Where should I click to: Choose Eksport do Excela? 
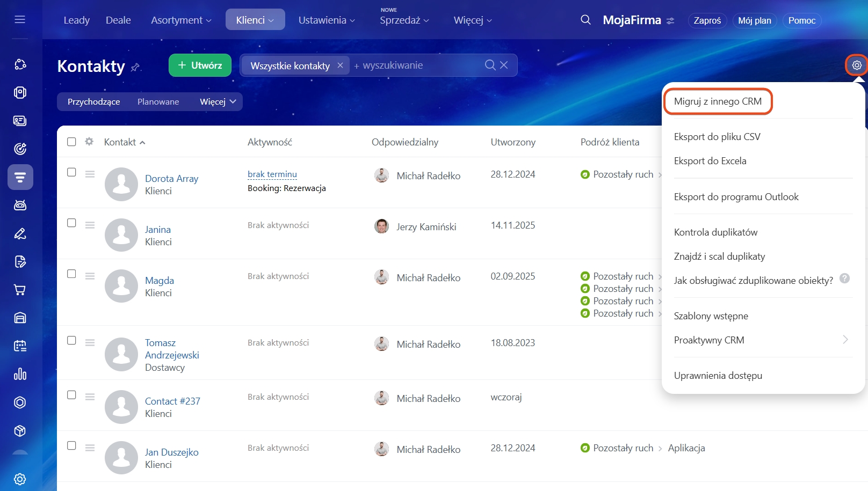coord(710,161)
